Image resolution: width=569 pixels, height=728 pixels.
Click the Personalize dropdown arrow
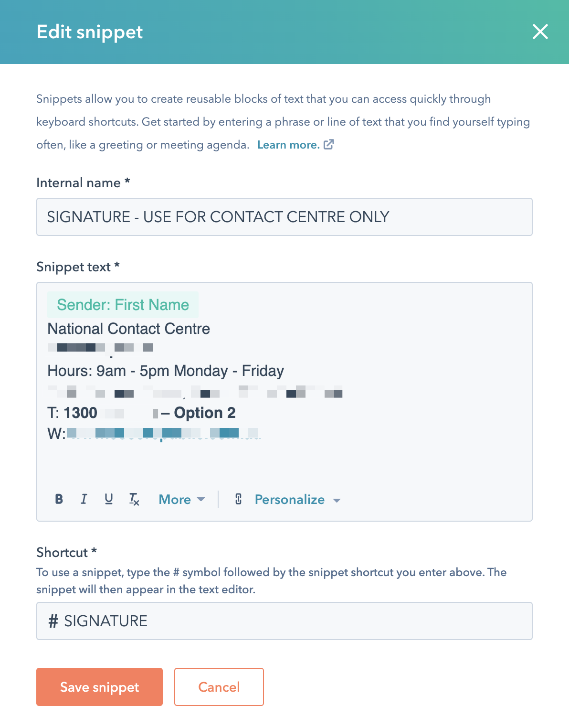337,500
